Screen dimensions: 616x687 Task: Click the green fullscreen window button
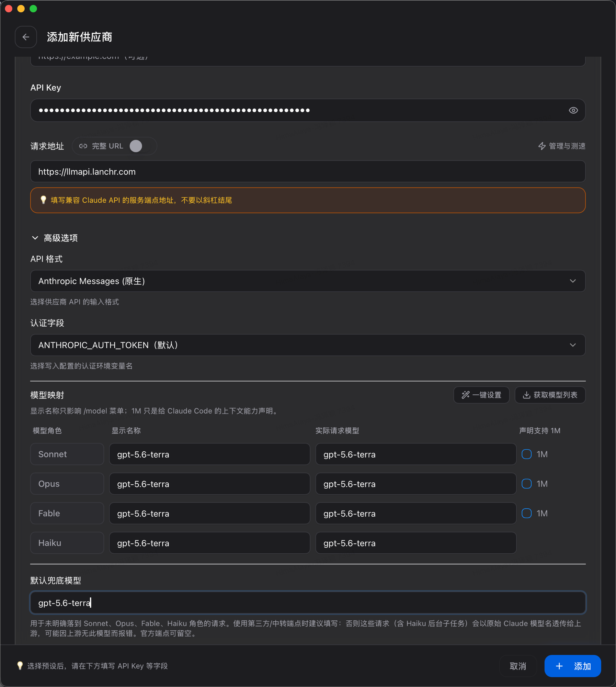tap(33, 9)
